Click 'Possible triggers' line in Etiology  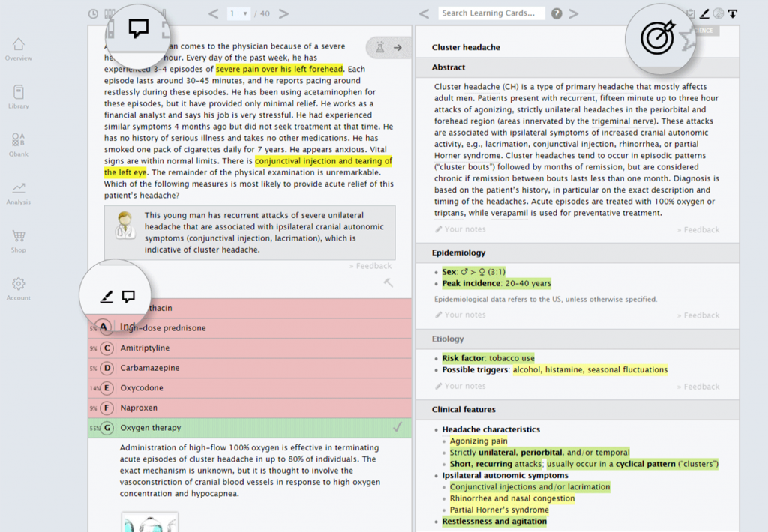click(x=555, y=369)
